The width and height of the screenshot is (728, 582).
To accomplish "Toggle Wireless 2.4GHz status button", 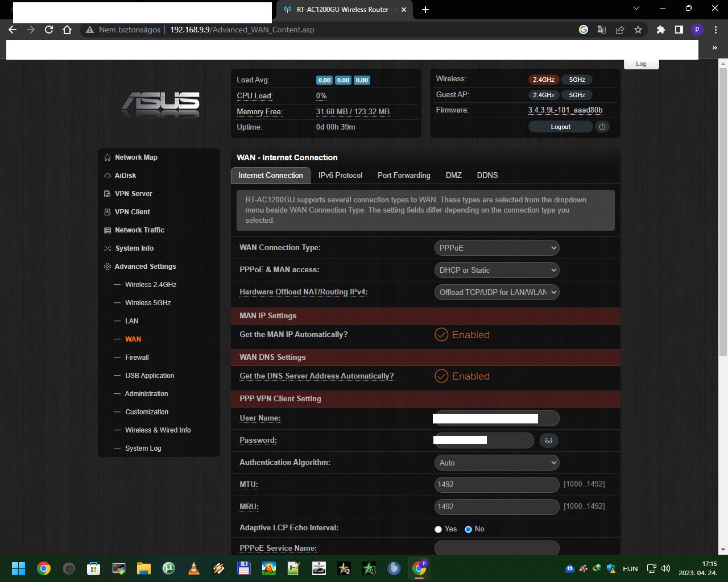I will 544,80.
